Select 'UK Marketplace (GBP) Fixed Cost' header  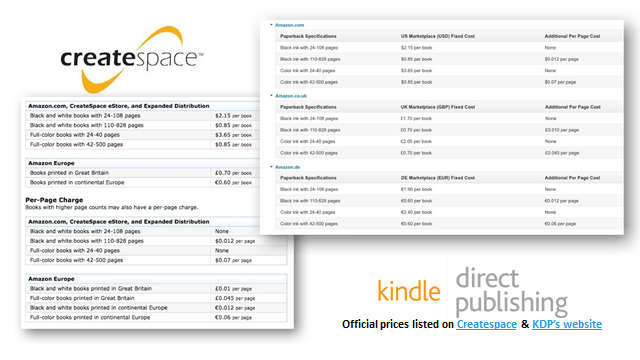point(438,107)
